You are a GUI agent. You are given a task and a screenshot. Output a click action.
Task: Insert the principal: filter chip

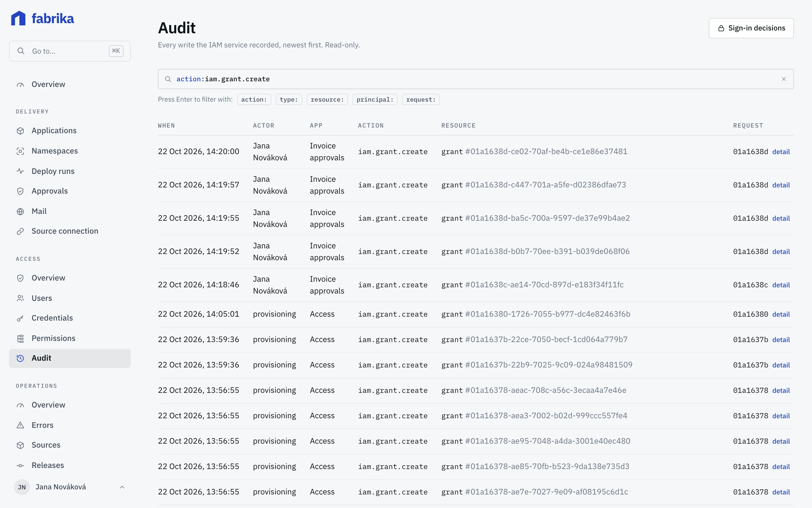[x=375, y=99]
